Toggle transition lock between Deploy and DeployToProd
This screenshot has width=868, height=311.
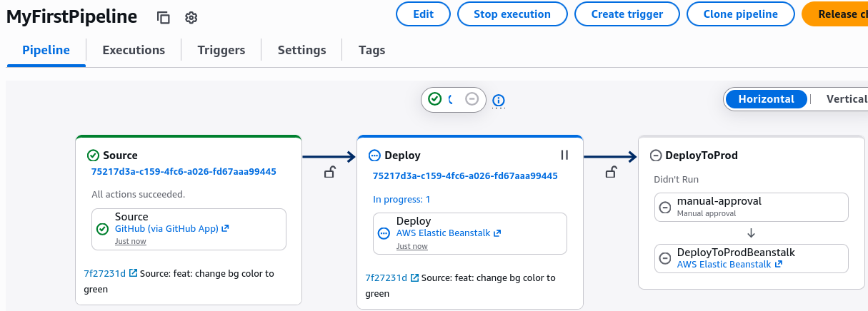612,171
